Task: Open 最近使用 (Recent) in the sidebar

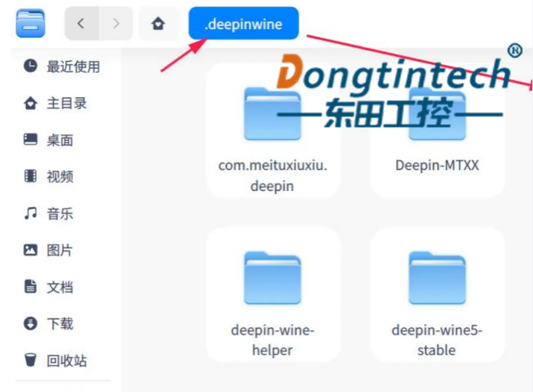Action: pyautogui.click(x=73, y=67)
